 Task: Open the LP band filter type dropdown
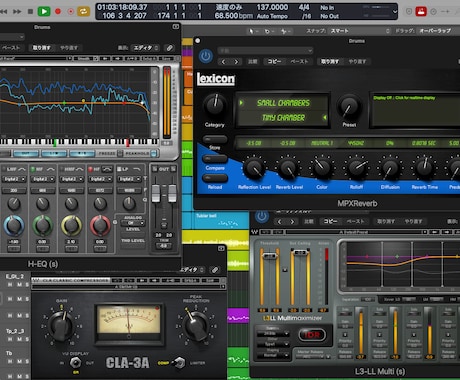[x=129, y=179]
